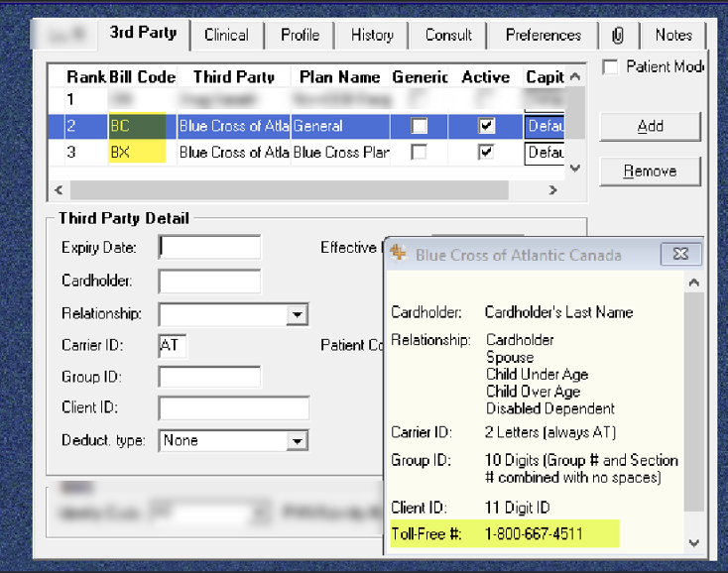
Task: Open Capitation dropdown in BX row
Action: [545, 153]
